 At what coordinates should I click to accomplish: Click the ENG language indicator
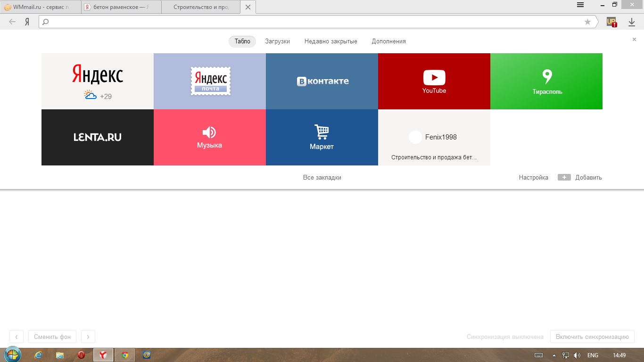(593, 355)
